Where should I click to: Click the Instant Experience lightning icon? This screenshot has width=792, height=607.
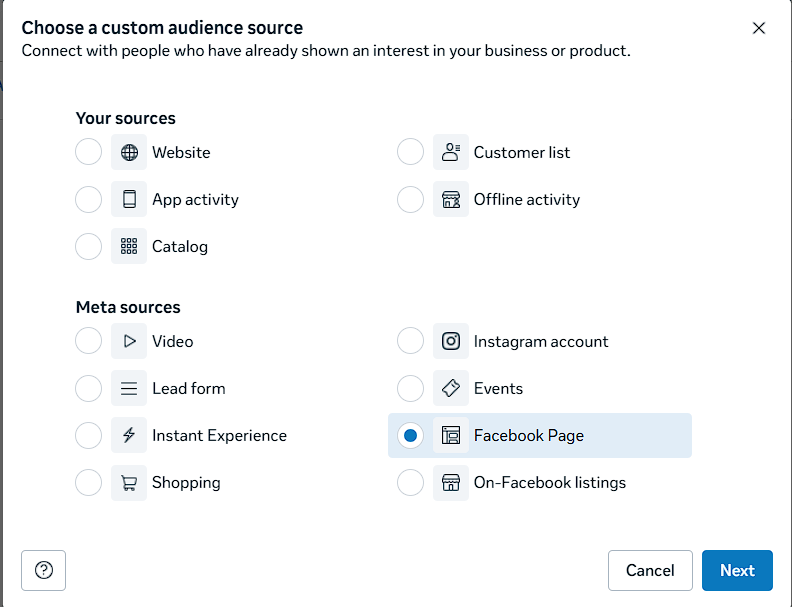pyautogui.click(x=129, y=436)
